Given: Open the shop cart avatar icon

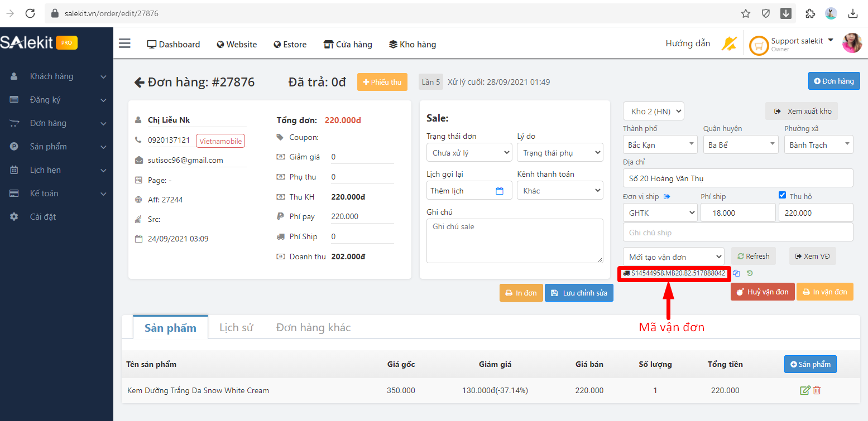Looking at the screenshot, I should [759, 46].
